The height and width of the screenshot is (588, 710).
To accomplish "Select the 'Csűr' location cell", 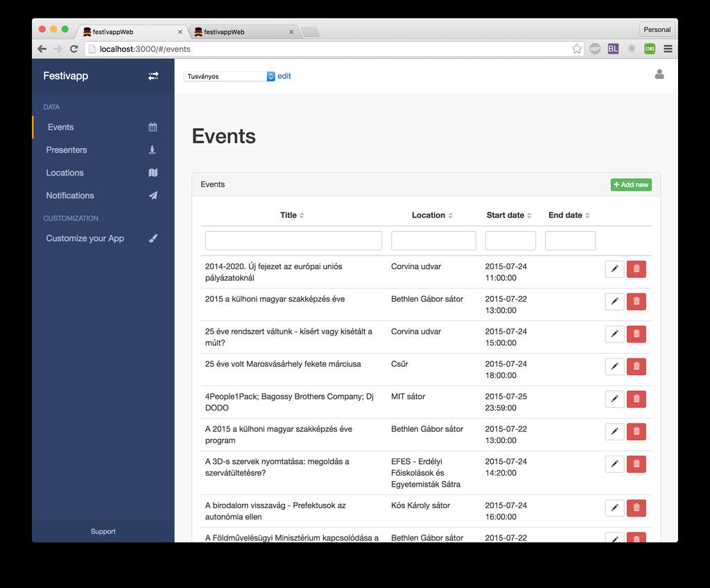I will 400,364.
